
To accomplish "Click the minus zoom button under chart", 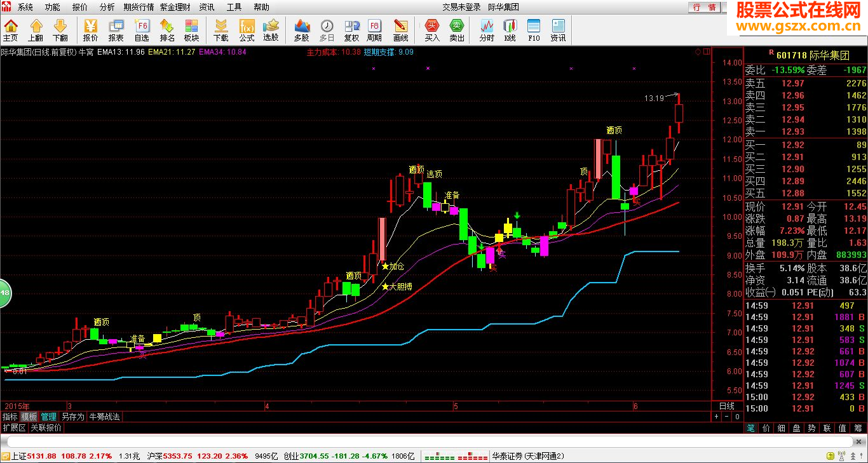I will point(727,417).
